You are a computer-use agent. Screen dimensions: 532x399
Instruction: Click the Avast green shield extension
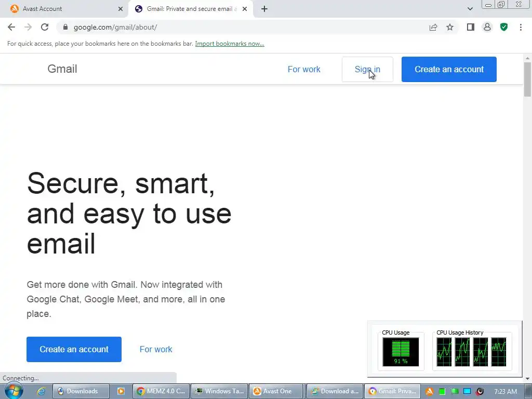pos(504,27)
